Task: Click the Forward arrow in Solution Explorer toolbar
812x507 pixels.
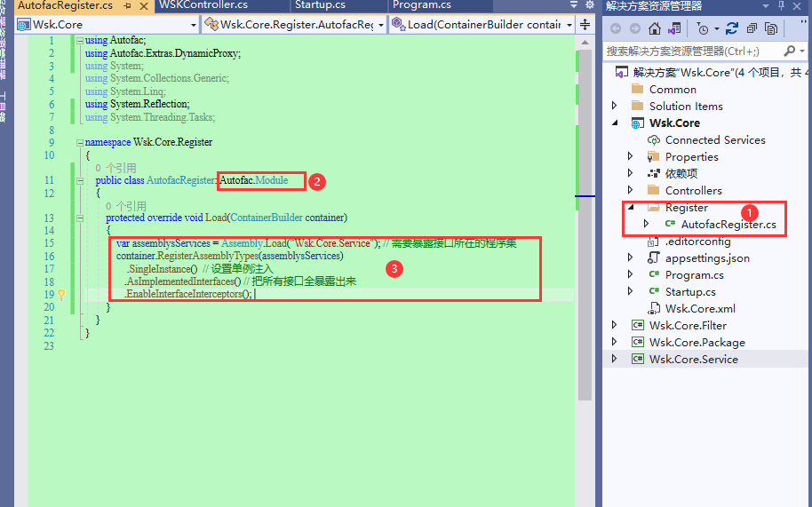Action: coord(635,28)
